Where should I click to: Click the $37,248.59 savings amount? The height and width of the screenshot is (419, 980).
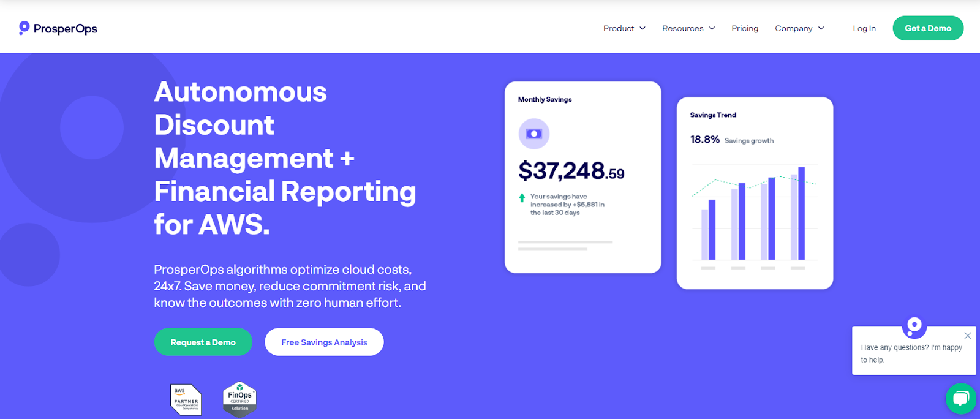[x=571, y=171]
